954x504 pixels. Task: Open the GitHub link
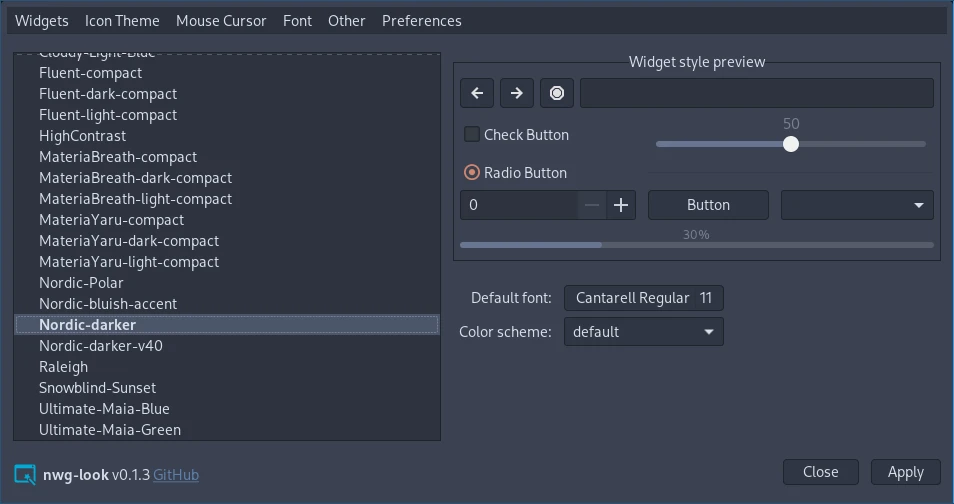(176, 475)
